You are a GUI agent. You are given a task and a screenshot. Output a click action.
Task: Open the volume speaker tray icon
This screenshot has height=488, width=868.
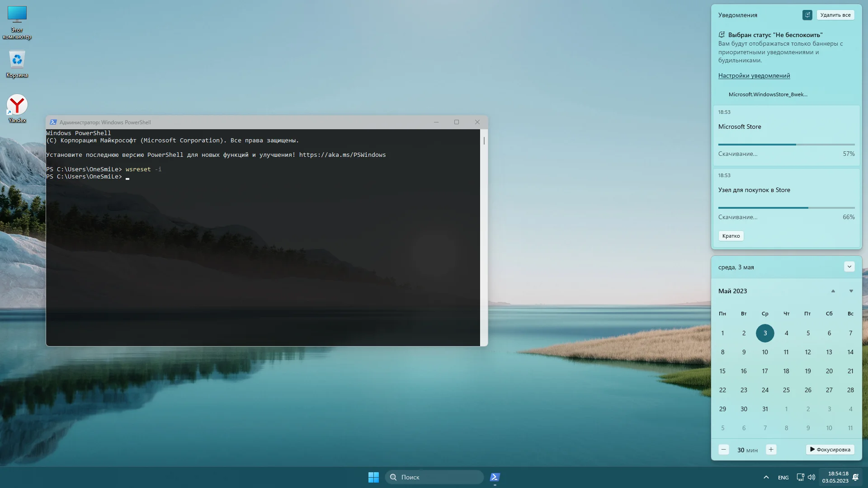pos(811,477)
